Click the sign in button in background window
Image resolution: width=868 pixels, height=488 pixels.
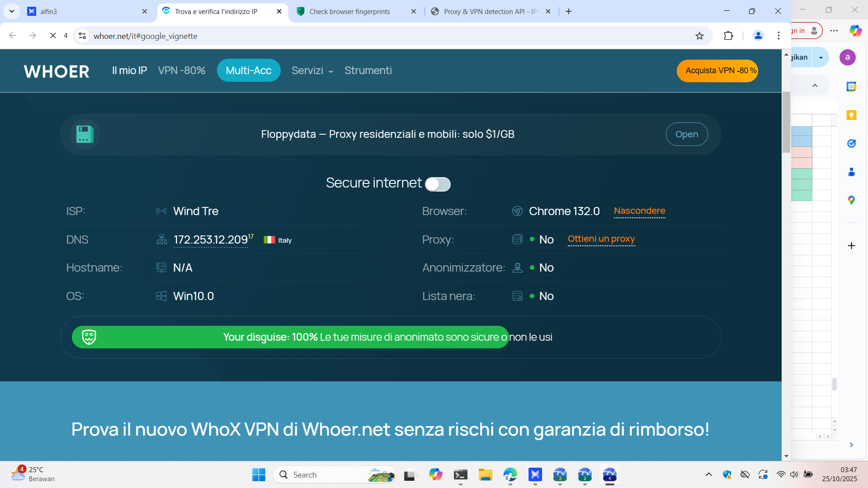click(x=807, y=31)
